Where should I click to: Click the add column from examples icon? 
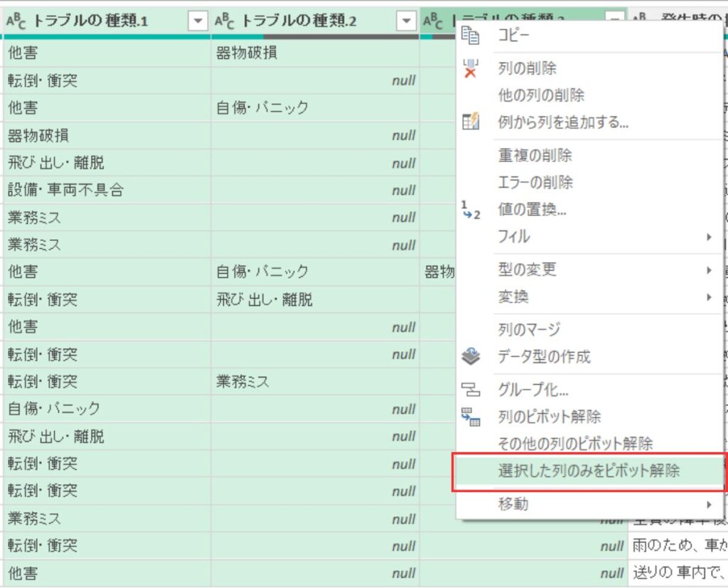(x=471, y=122)
